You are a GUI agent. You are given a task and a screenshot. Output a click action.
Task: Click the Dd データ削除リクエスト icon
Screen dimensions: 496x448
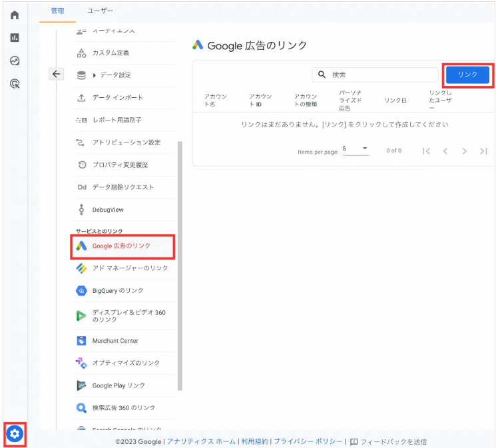(83, 187)
